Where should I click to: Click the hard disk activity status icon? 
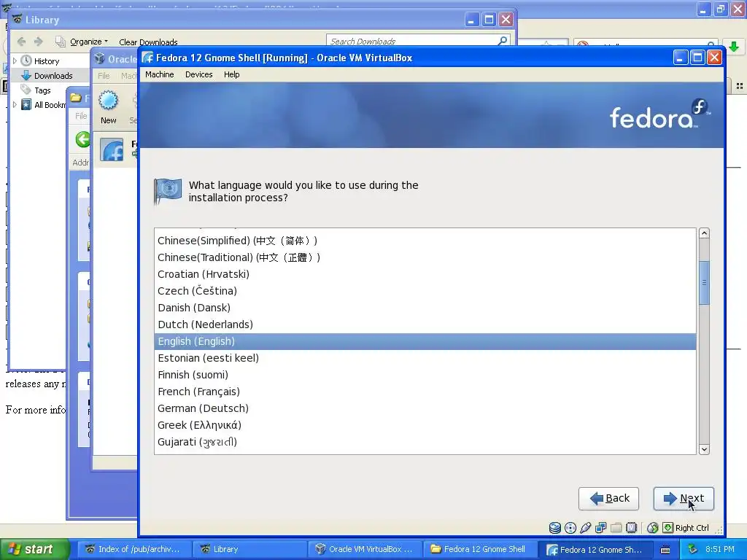pyautogui.click(x=554, y=528)
